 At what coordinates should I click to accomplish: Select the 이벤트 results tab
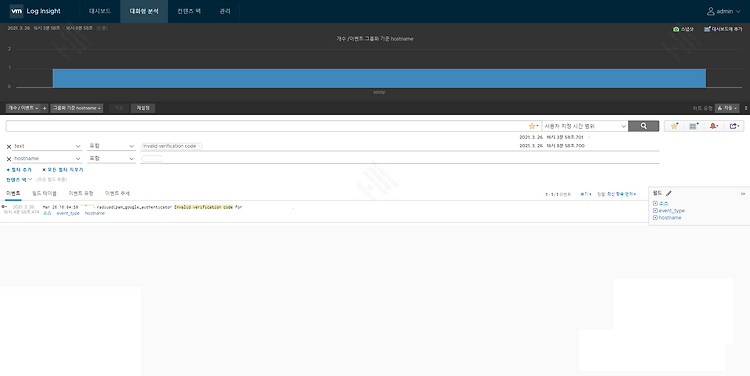(x=13, y=194)
